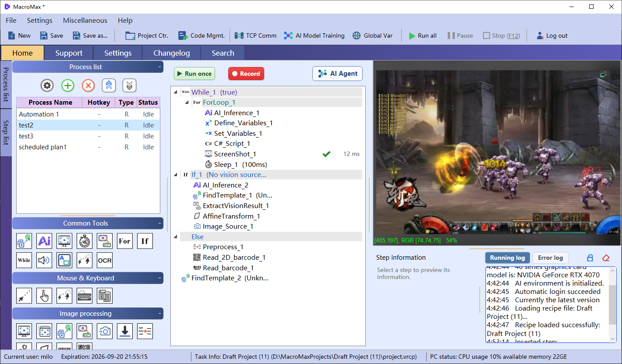The image size is (622, 364).
Task: Select AI tool in Common Tools
Action: click(44, 241)
